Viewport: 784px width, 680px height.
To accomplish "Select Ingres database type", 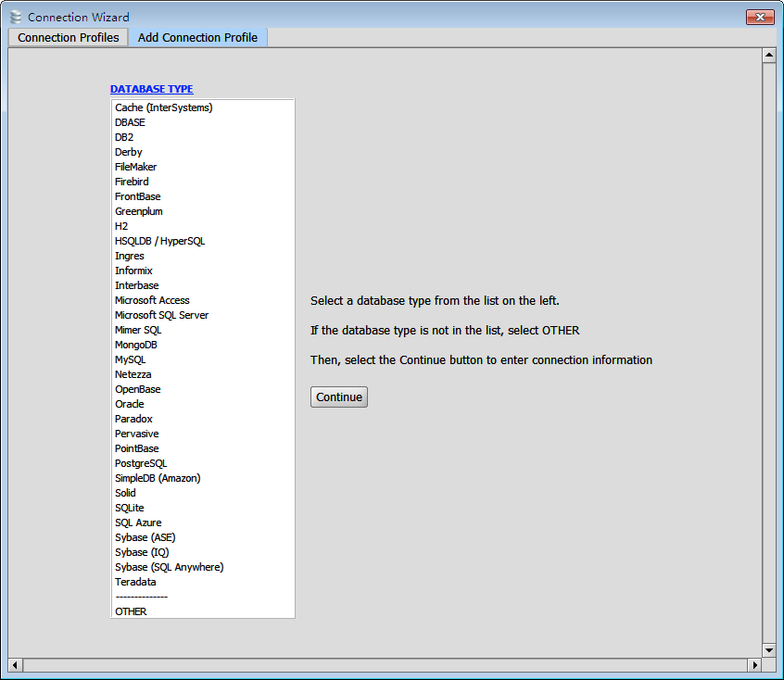I will 203,256.
